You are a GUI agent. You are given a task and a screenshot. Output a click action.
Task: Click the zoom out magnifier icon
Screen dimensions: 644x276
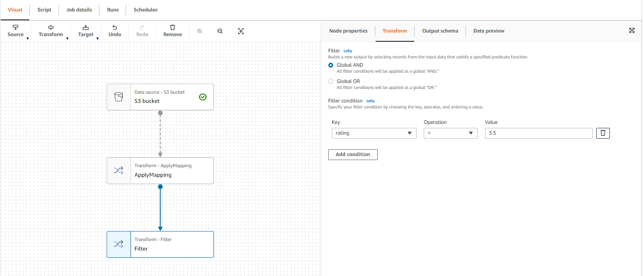tap(220, 31)
